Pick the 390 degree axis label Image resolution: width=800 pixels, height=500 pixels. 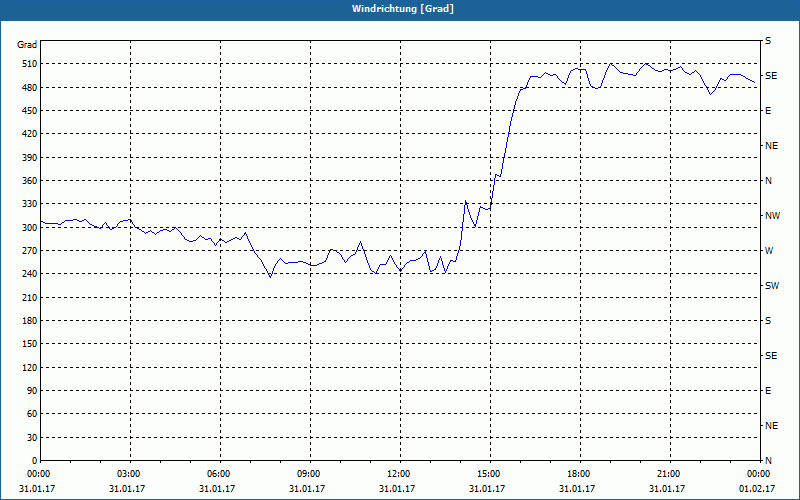click(x=30, y=158)
